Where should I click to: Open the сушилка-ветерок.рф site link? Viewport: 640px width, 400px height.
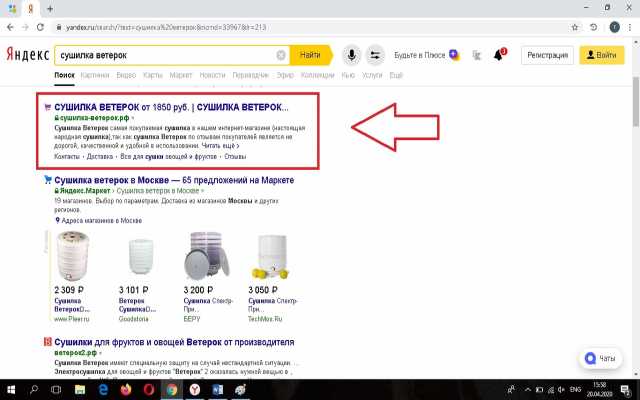[x=94, y=118]
